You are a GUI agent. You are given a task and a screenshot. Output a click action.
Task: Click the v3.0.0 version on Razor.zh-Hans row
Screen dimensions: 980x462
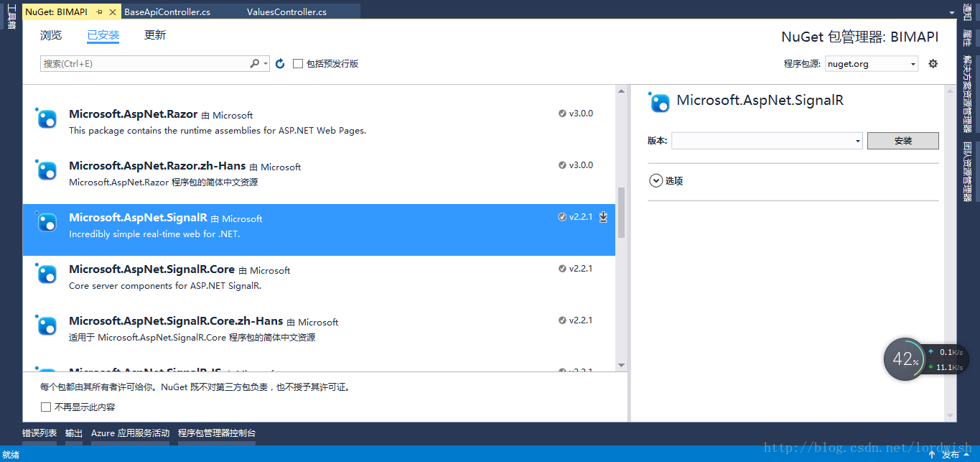pos(581,165)
